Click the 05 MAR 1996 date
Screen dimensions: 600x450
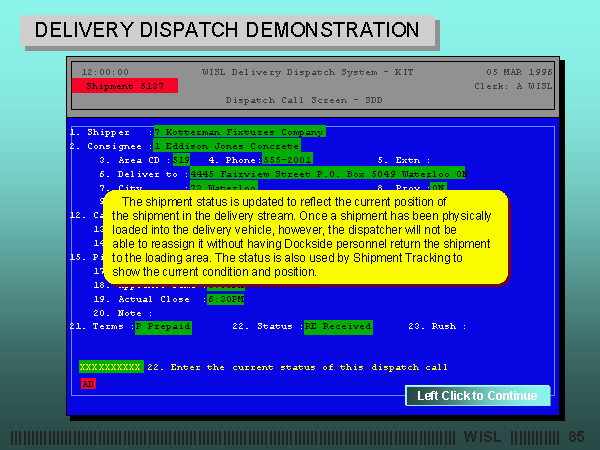pos(520,72)
